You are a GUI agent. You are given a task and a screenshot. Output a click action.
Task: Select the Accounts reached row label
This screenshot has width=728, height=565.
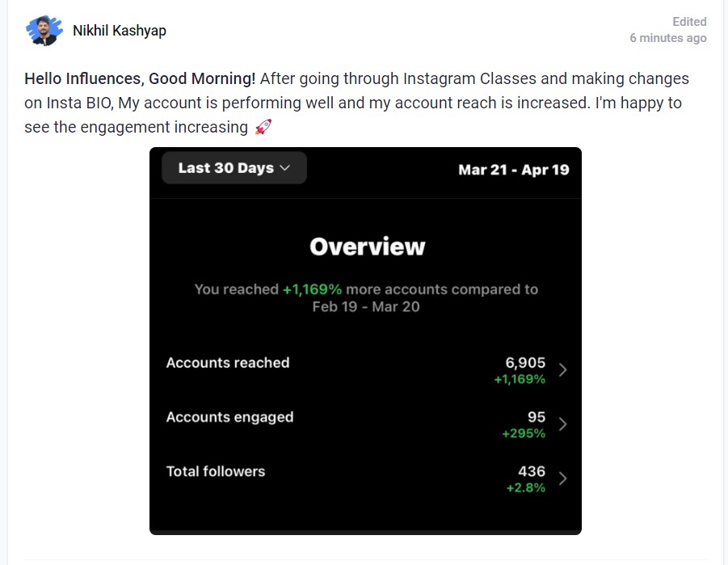pos(228,362)
